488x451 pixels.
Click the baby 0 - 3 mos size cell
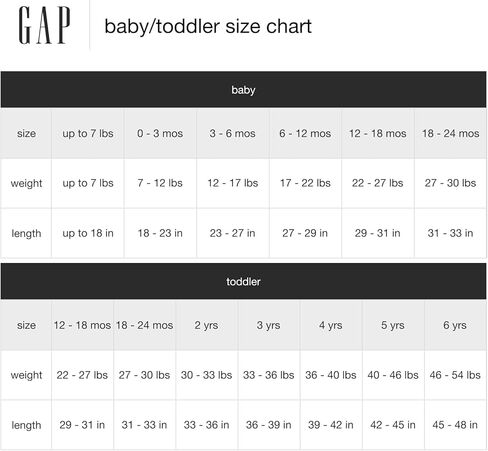[x=160, y=133]
